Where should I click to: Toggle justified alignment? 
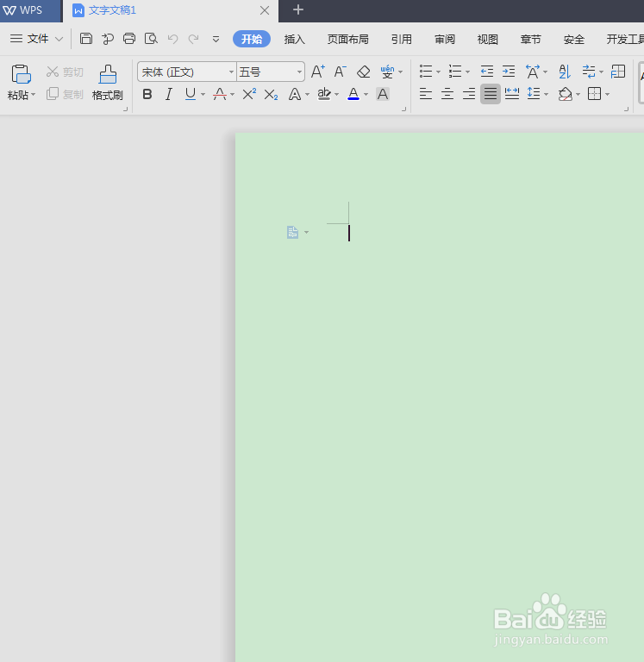[491, 94]
